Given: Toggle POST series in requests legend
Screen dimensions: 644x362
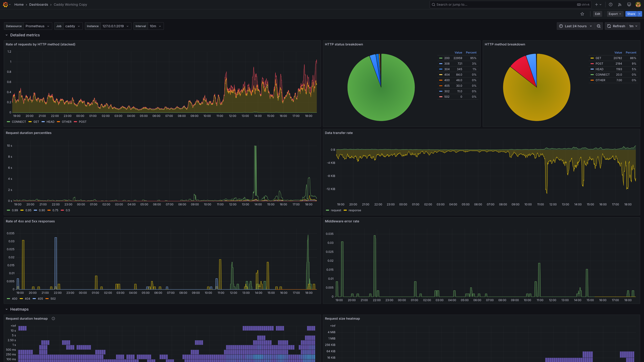Looking at the screenshot, I should (83, 122).
